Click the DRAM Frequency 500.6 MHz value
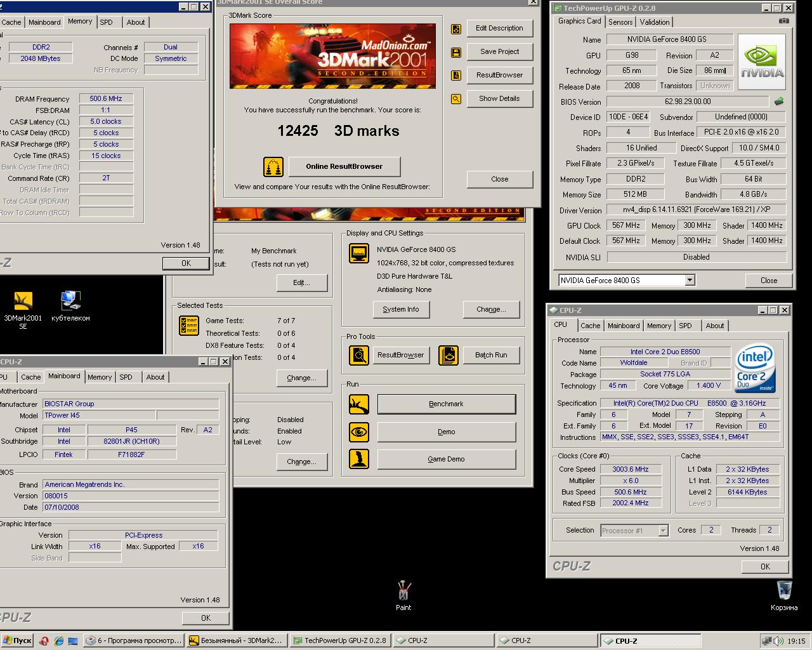Image resolution: width=812 pixels, height=650 pixels. [106, 99]
